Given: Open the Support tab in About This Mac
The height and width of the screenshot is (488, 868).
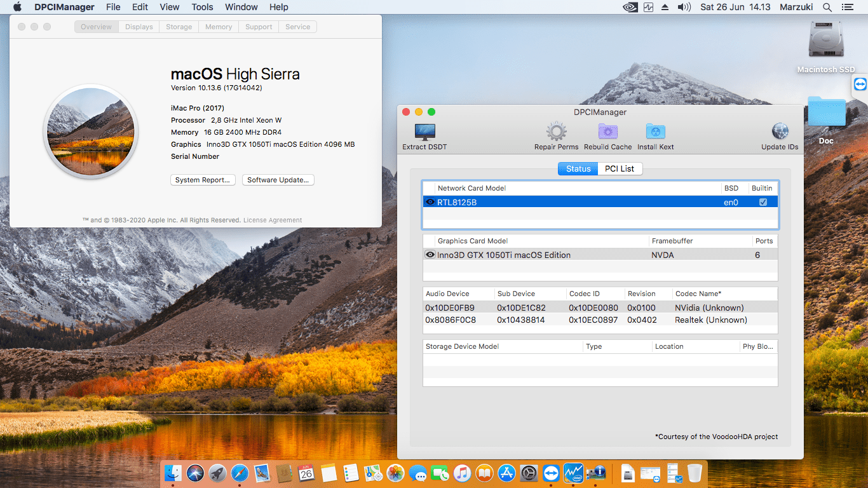Looking at the screenshot, I should [259, 27].
